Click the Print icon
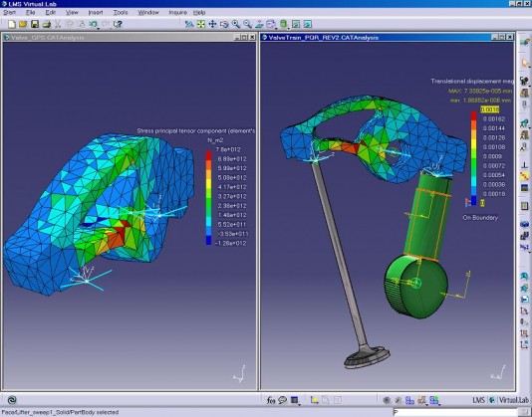Screen dimensions: 532x417 tap(47, 24)
